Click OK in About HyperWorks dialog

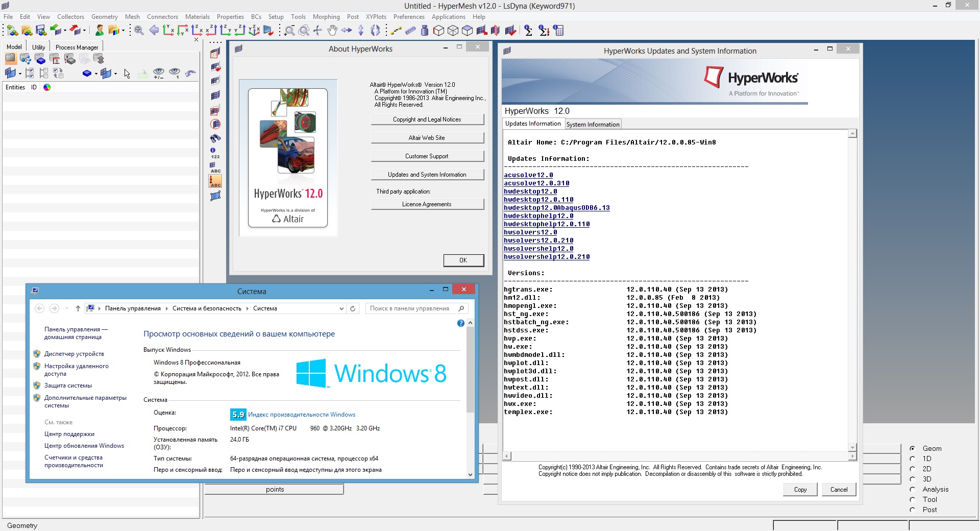[463, 260]
